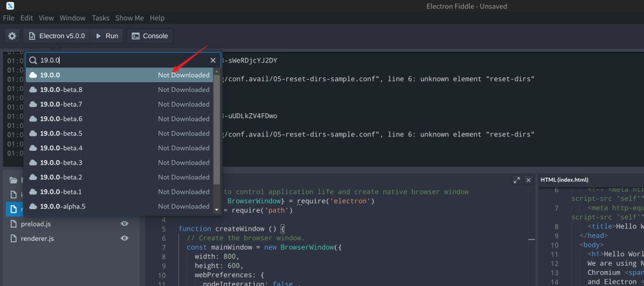Click line 5 'function createWindow' in the editor
The image size is (644, 286).
[x=232, y=229]
